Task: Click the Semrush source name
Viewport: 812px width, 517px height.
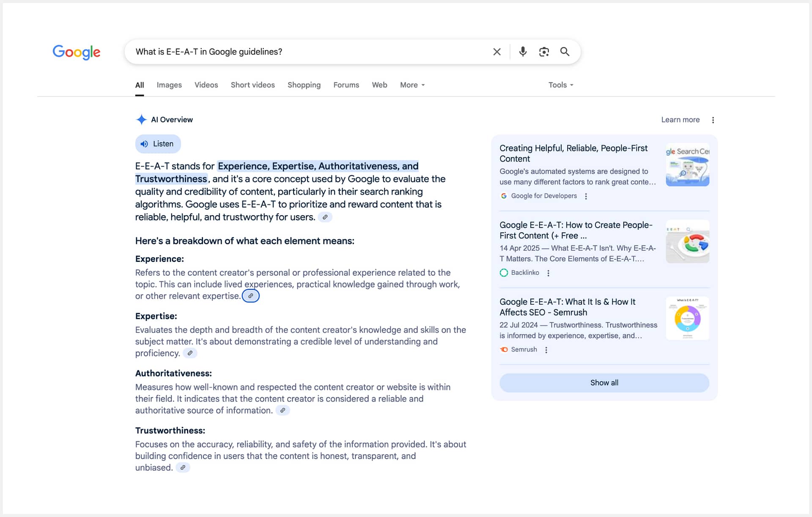Action: [524, 349]
